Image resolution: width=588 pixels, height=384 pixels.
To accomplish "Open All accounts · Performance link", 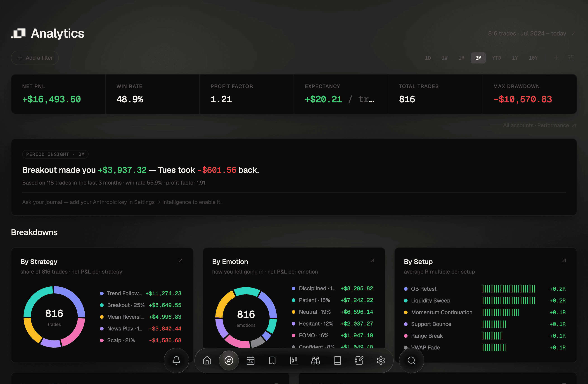I will point(540,125).
